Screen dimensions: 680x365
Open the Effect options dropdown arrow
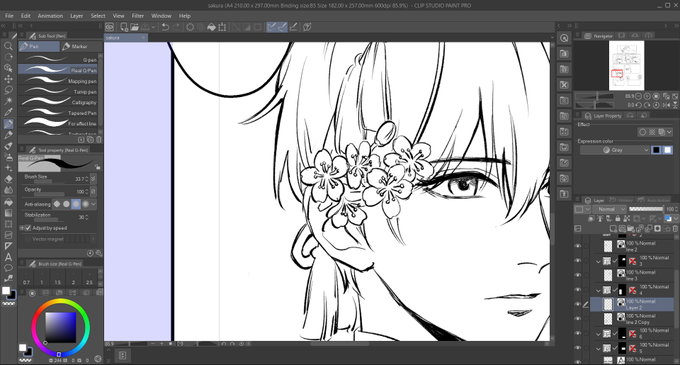[x=670, y=132]
